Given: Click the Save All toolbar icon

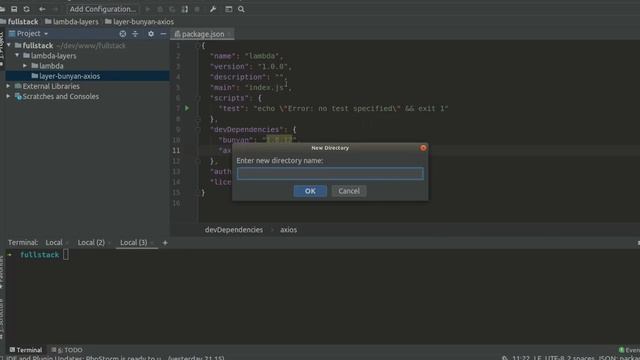Looking at the screenshot, I should coord(14,9).
